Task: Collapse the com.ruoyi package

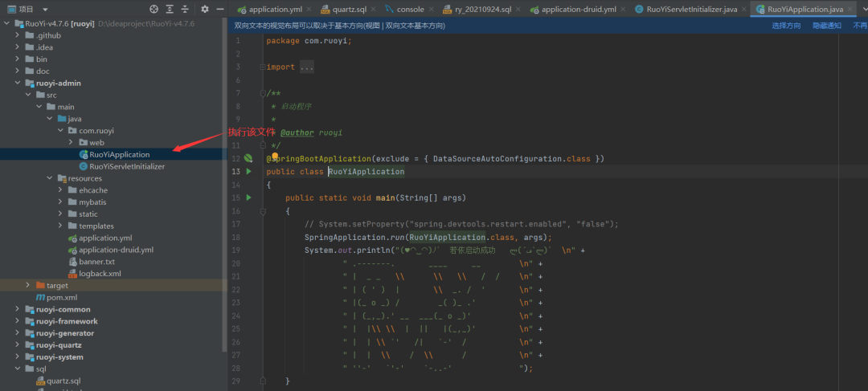Action: [x=60, y=131]
